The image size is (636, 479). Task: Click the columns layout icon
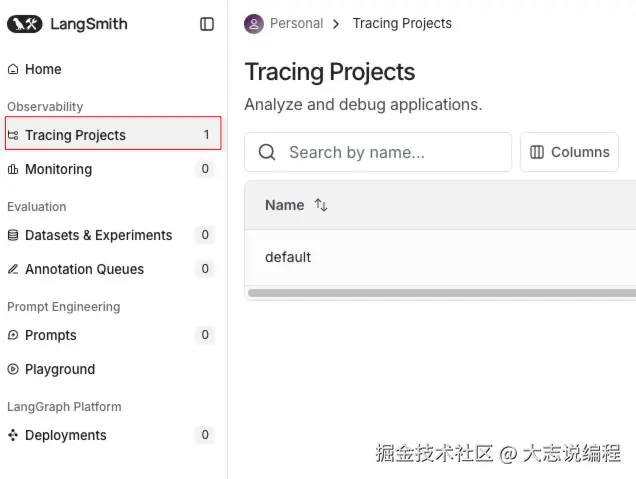(537, 152)
